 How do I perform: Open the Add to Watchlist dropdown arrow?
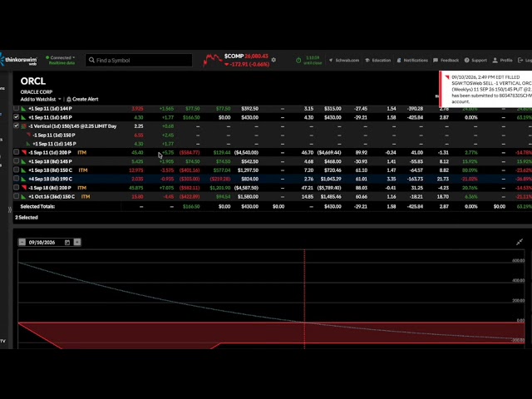pos(59,100)
